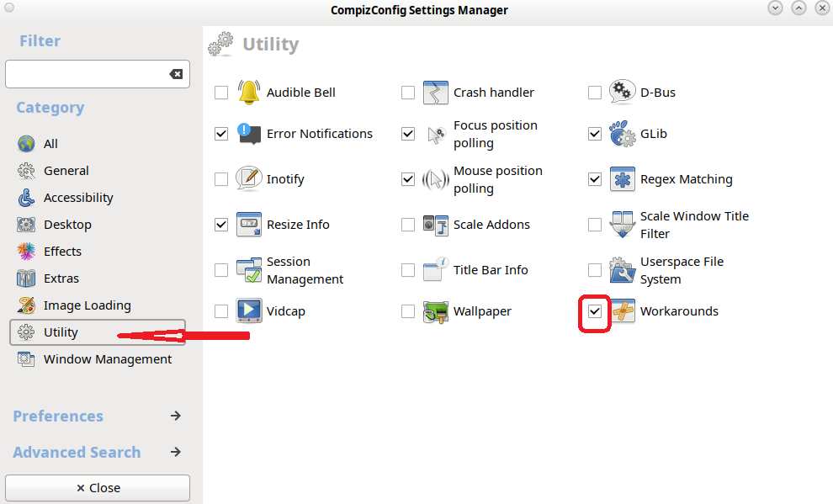Open the Scale Addons plugin icon
This screenshot has height=504, width=833.
pos(435,225)
